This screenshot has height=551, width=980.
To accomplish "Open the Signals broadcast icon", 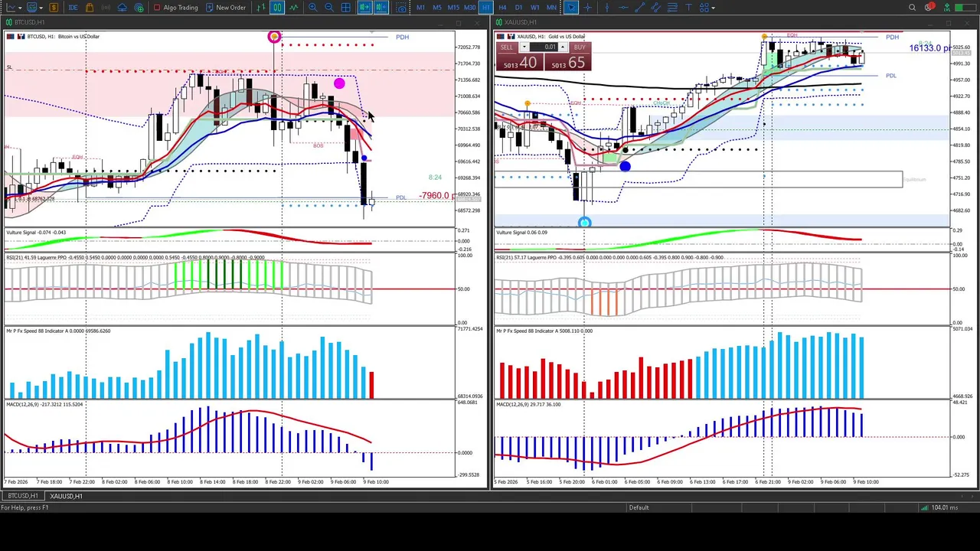I will tap(106, 8).
